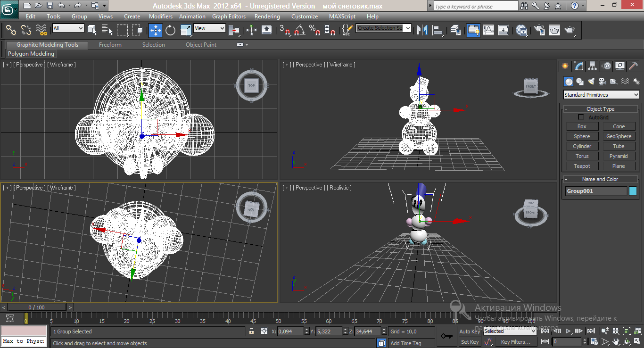Open Select by Name list icon

(x=107, y=30)
